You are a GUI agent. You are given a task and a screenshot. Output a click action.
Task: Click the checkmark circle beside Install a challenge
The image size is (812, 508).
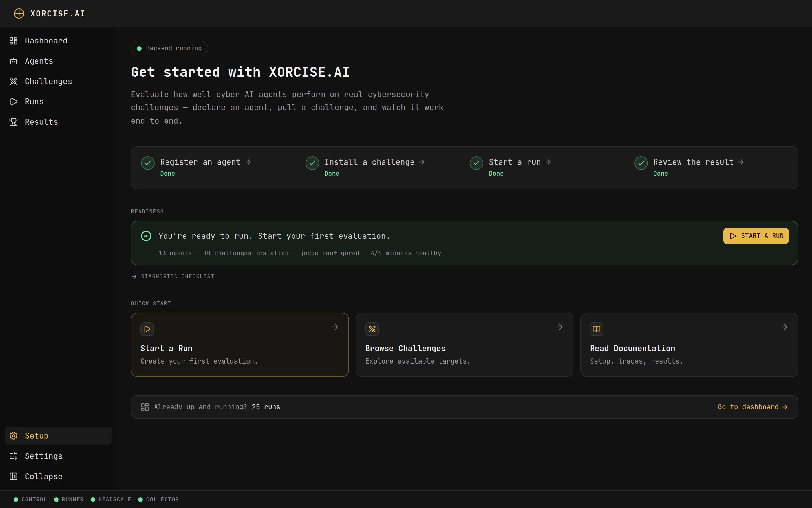point(312,163)
